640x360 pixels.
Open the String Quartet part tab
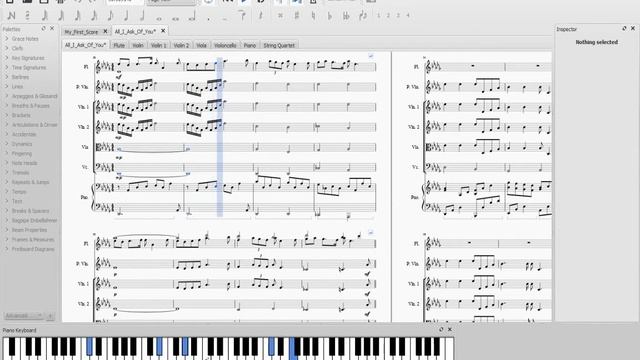coord(279,45)
